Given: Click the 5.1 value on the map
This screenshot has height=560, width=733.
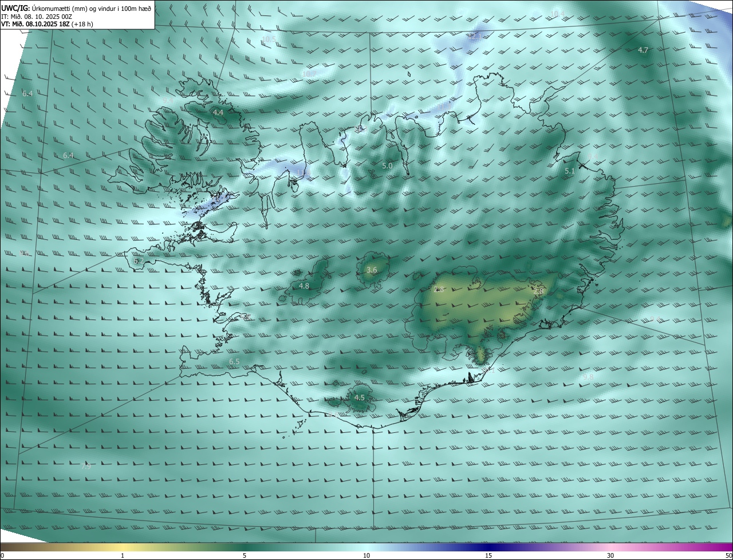Looking at the screenshot, I should pos(570,171).
